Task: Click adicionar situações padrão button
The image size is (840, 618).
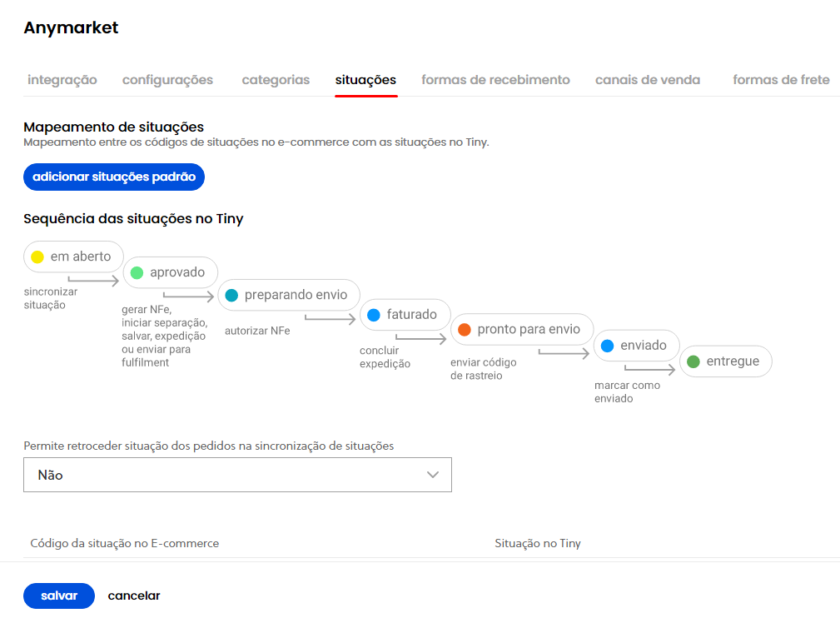Action: point(114,177)
